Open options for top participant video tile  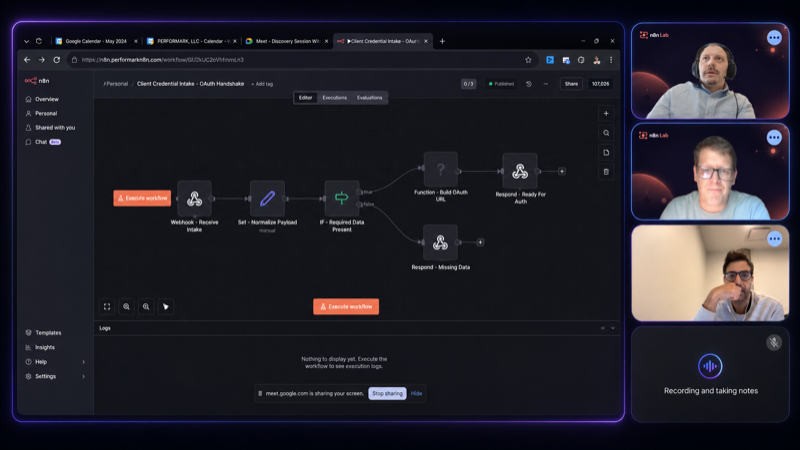pyautogui.click(x=774, y=38)
